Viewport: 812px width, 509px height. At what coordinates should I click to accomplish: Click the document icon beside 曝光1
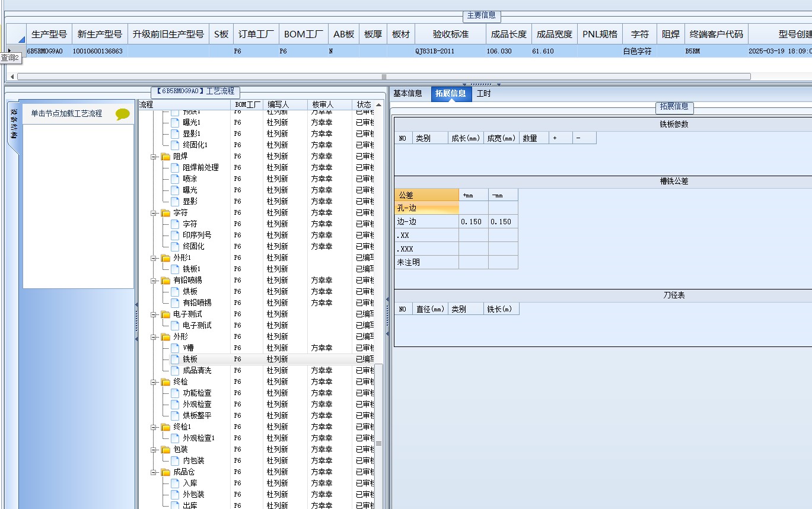coord(175,123)
